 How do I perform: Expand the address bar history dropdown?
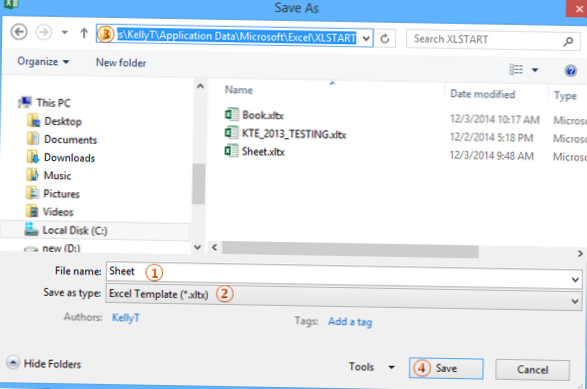click(x=366, y=38)
